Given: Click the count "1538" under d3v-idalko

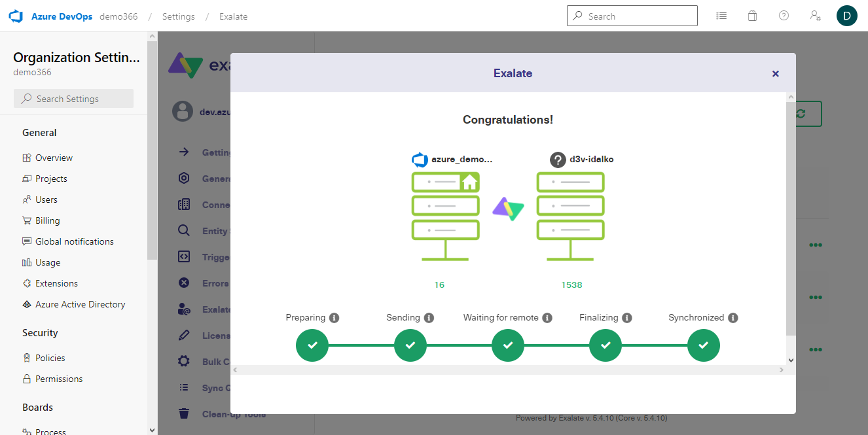Looking at the screenshot, I should click(x=571, y=285).
